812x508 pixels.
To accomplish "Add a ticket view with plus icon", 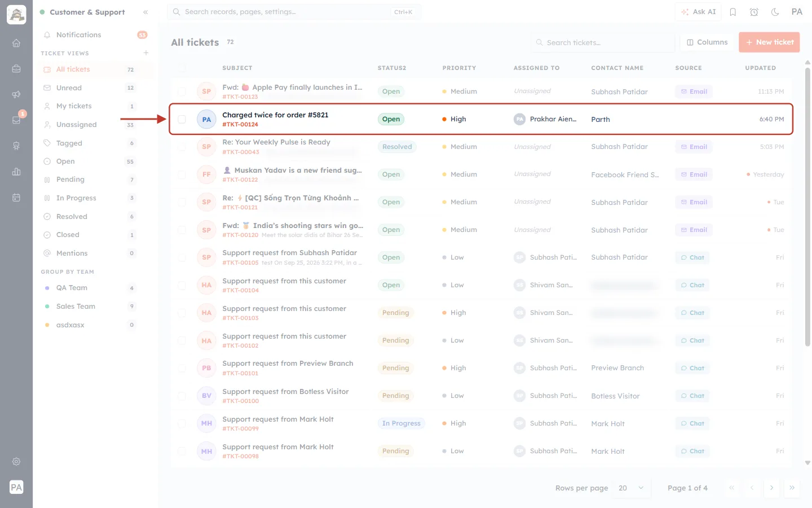I will coord(146,53).
